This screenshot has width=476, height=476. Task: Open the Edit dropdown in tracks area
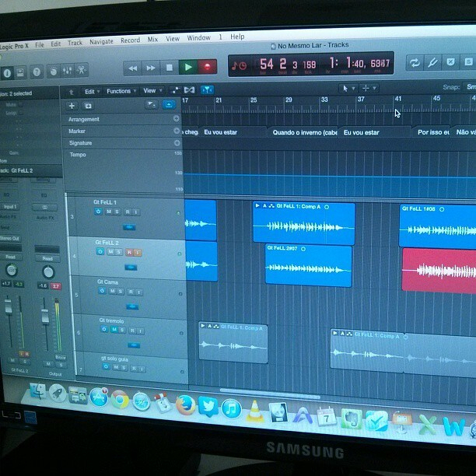pos(90,91)
